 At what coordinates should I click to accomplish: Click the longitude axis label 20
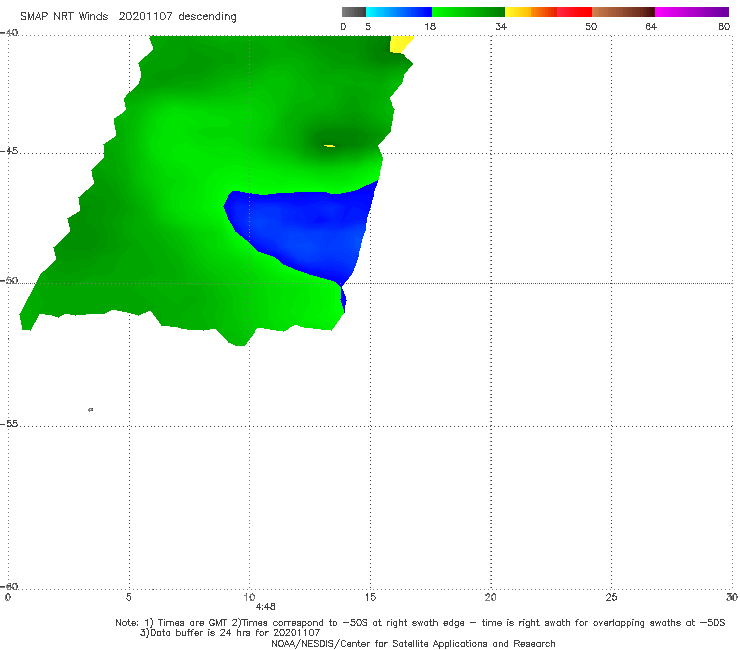pyautogui.click(x=490, y=598)
